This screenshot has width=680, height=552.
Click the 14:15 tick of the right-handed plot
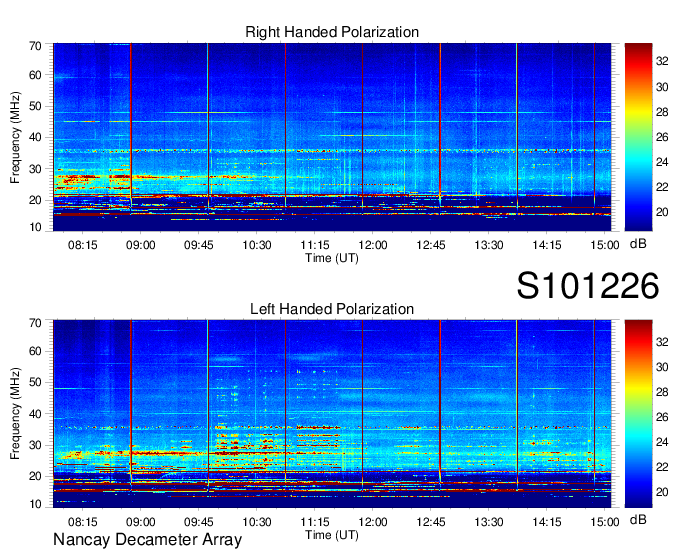(x=547, y=245)
